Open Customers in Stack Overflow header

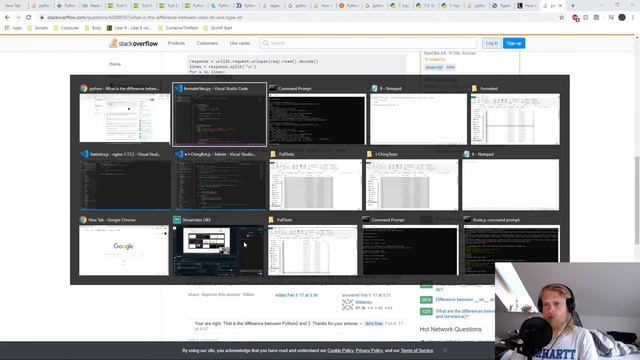[207, 43]
